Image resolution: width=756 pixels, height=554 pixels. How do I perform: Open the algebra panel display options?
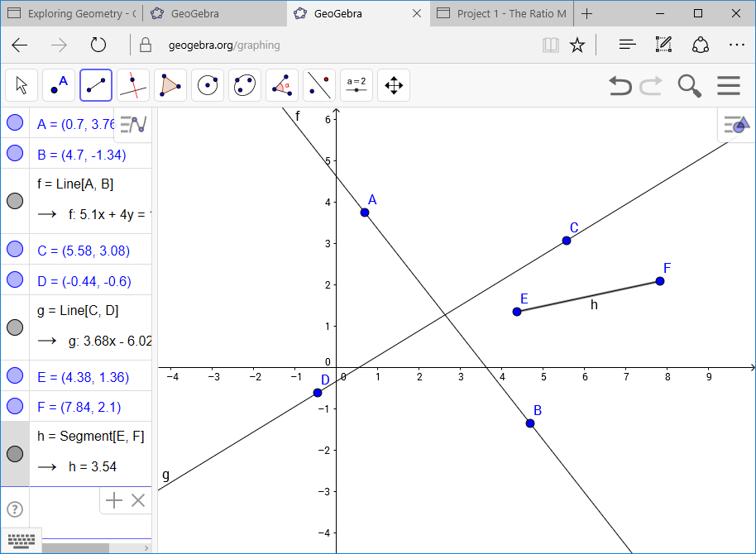click(x=134, y=122)
